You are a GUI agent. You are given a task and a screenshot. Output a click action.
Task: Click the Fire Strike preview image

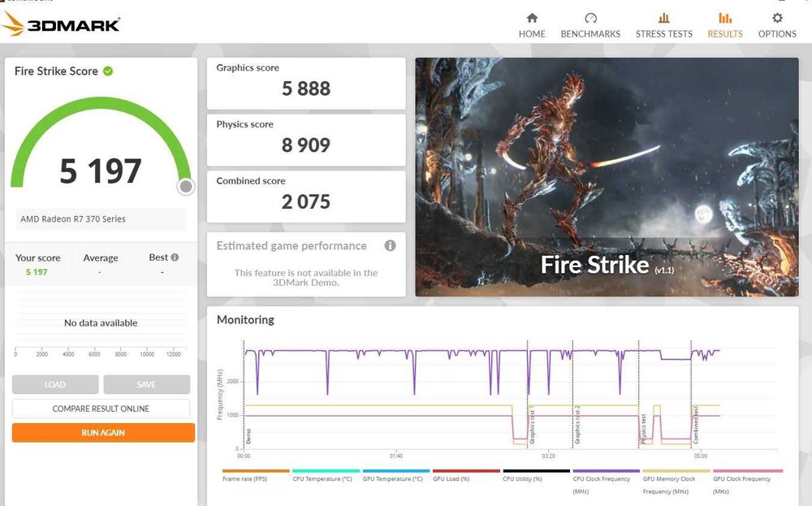point(607,176)
